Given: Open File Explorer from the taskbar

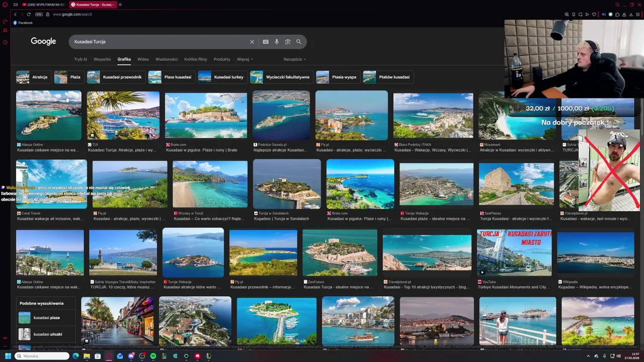Looking at the screenshot, I should (87, 356).
